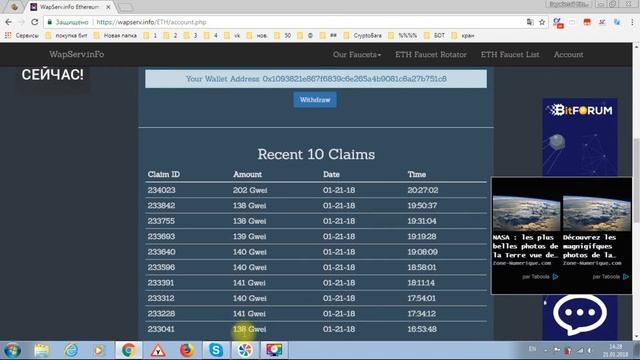Screen dimensions: 640x360
Task: Click Claim ID 233041
Action: [161, 329]
